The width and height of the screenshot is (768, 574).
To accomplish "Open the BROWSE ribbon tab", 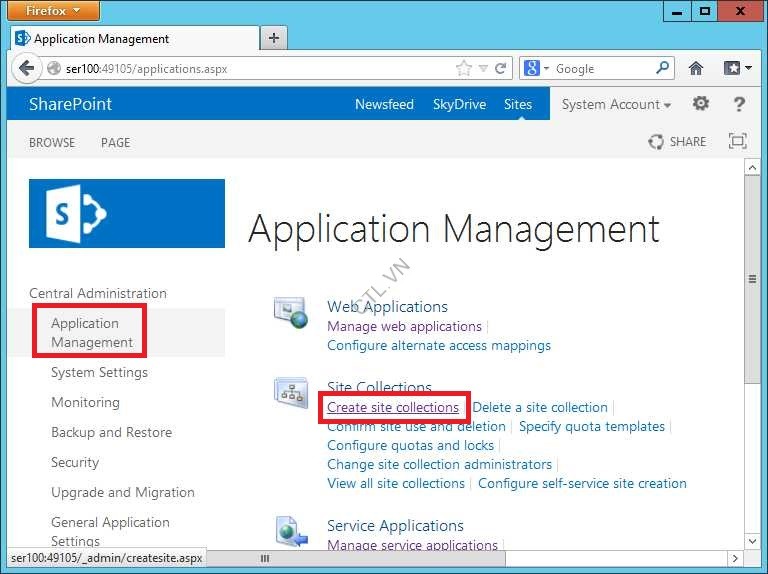I will click(x=52, y=142).
